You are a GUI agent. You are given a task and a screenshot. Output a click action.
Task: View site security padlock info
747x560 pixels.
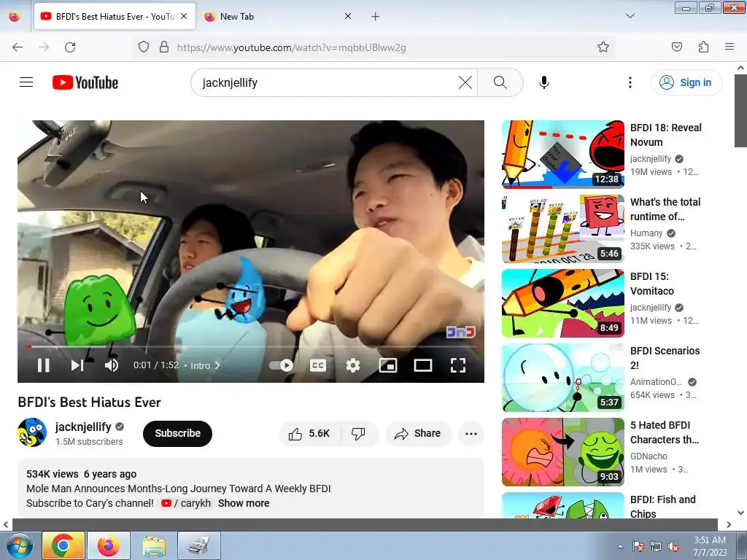(164, 47)
